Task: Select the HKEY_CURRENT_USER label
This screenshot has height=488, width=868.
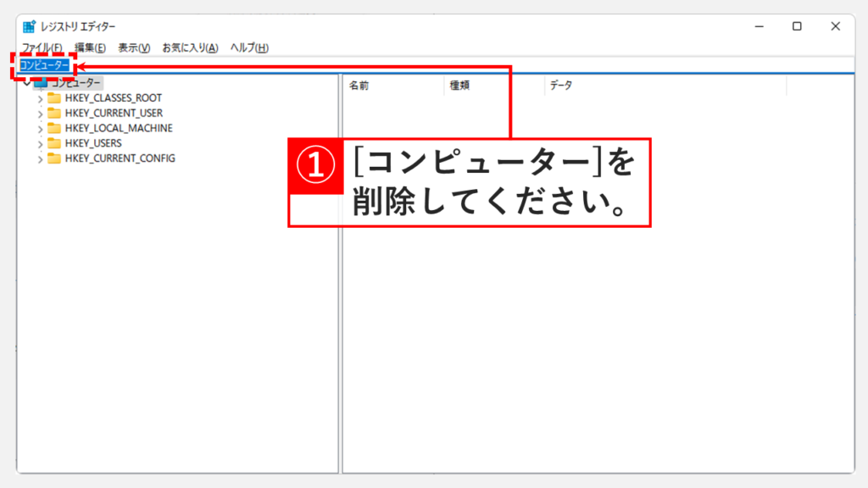Action: (114, 113)
